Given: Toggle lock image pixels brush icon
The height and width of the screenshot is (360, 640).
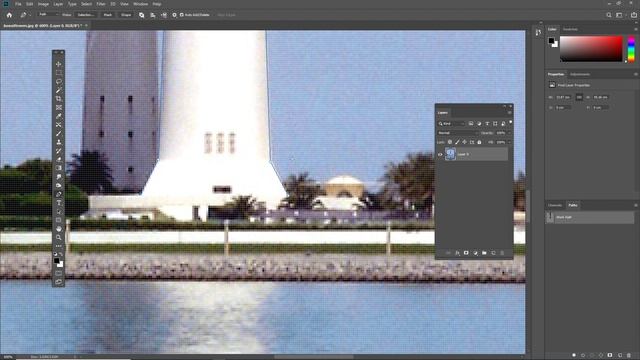Looking at the screenshot, I should [457, 142].
